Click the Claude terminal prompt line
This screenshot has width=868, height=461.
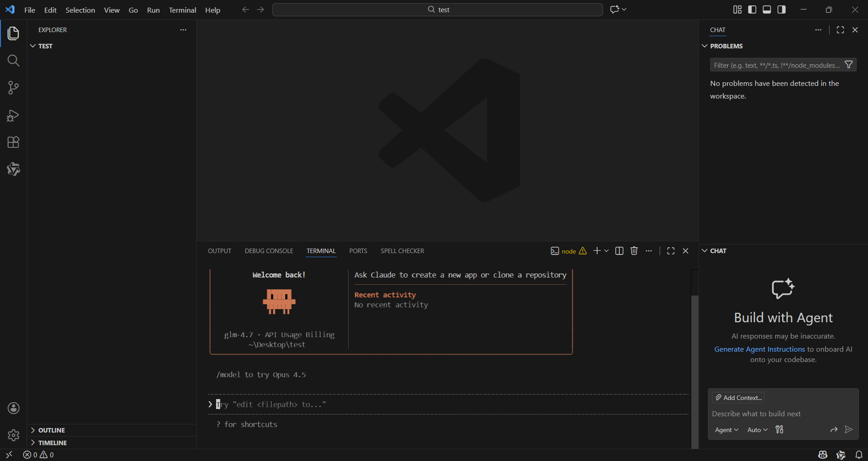pyautogui.click(x=448, y=405)
